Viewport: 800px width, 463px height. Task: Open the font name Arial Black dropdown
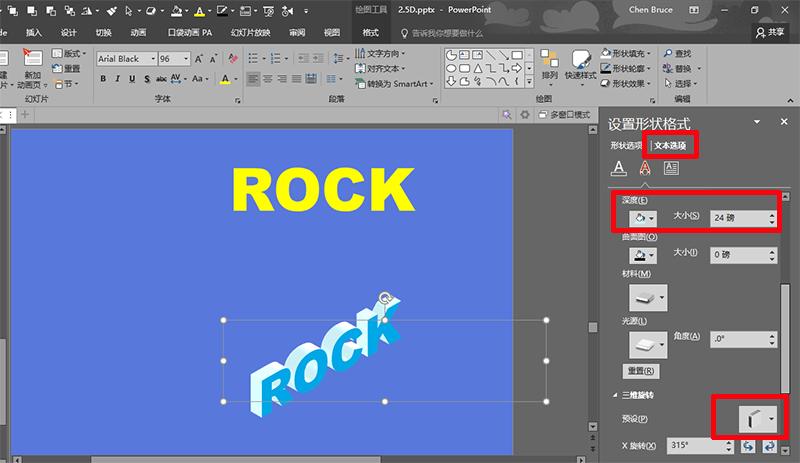(152, 59)
